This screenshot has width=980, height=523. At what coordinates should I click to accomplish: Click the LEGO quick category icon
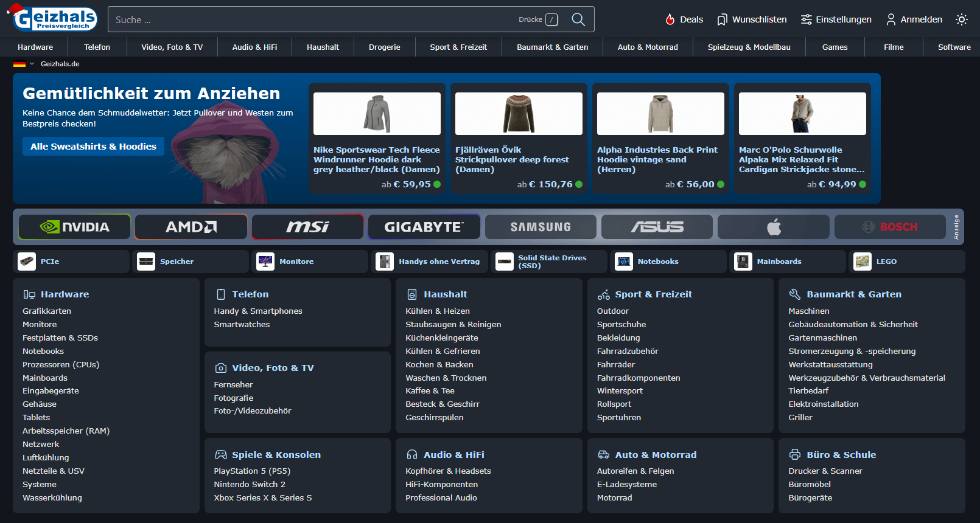(863, 261)
